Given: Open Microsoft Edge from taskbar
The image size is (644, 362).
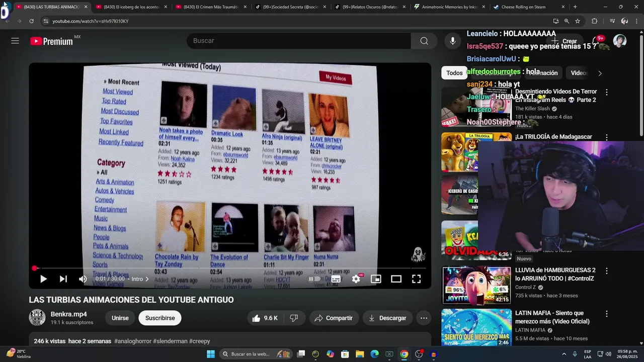Looking at the screenshot, I should click(374, 354).
